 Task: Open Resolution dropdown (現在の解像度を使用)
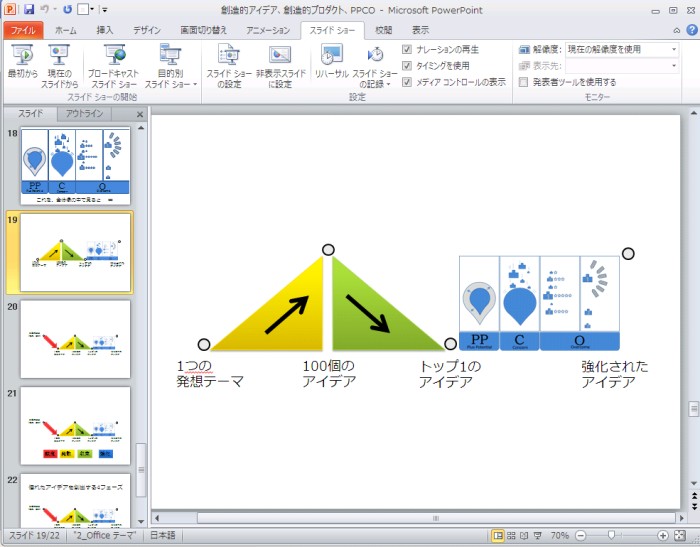[x=622, y=49]
